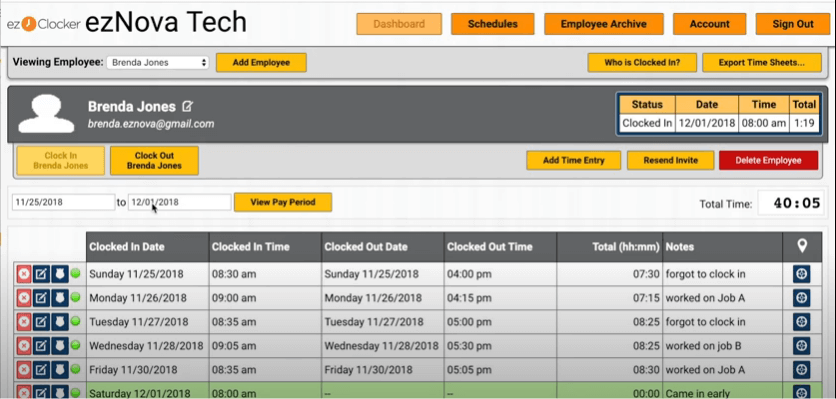This screenshot has width=836, height=399.
Task: Open audit icon for Friday 11/30/2018 row
Action: point(60,369)
